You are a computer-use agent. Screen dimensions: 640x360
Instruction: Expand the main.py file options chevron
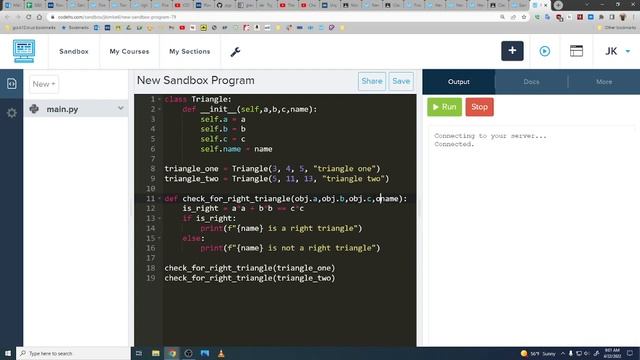pos(121,108)
